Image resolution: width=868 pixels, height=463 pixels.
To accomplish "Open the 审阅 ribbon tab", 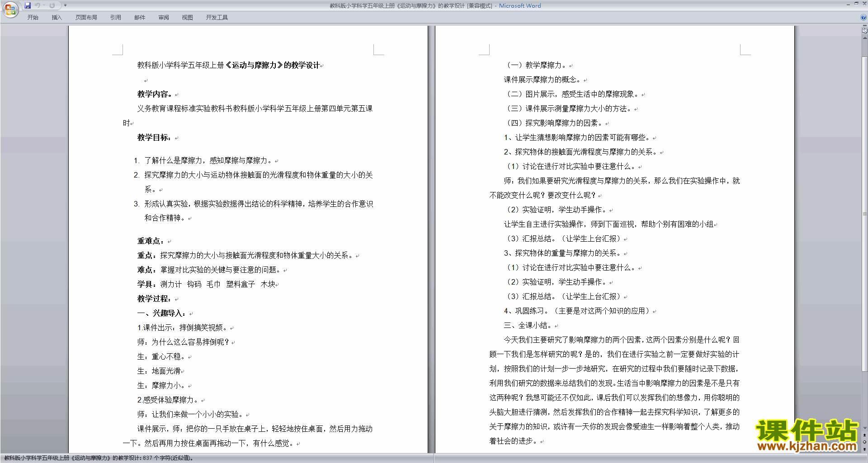I will [164, 18].
